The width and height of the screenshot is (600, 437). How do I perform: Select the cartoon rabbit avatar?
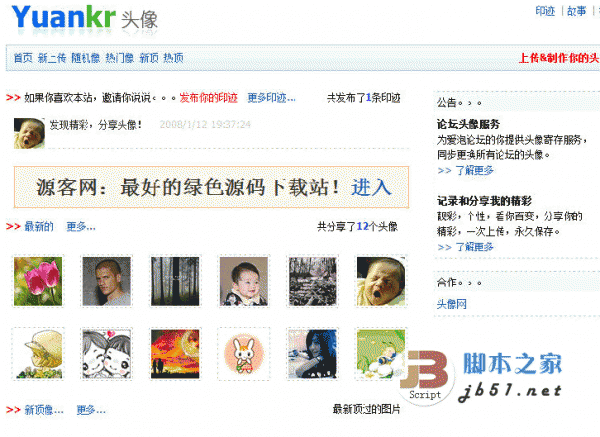pyautogui.click(x=244, y=354)
